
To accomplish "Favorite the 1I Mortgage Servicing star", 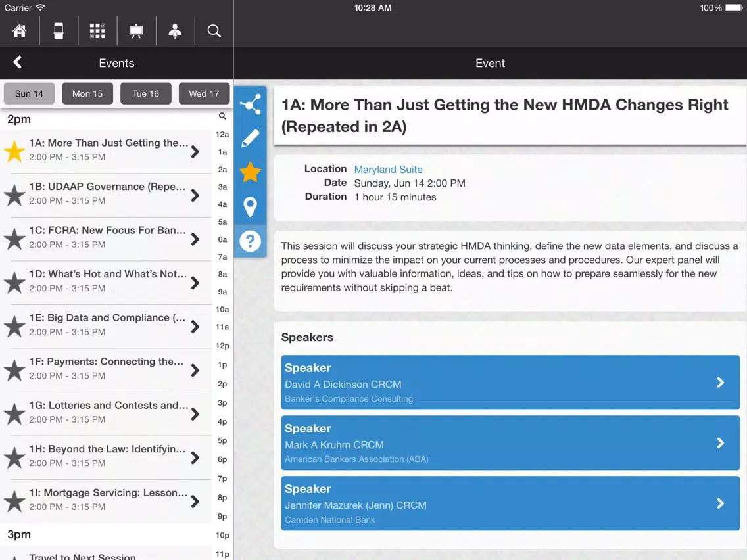I will [x=14, y=502].
